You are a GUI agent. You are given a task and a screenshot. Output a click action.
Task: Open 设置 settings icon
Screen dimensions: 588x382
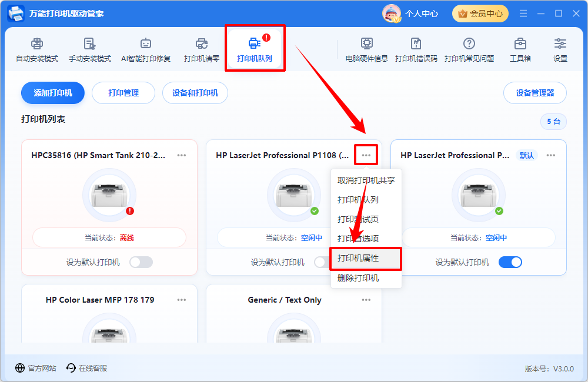click(560, 50)
